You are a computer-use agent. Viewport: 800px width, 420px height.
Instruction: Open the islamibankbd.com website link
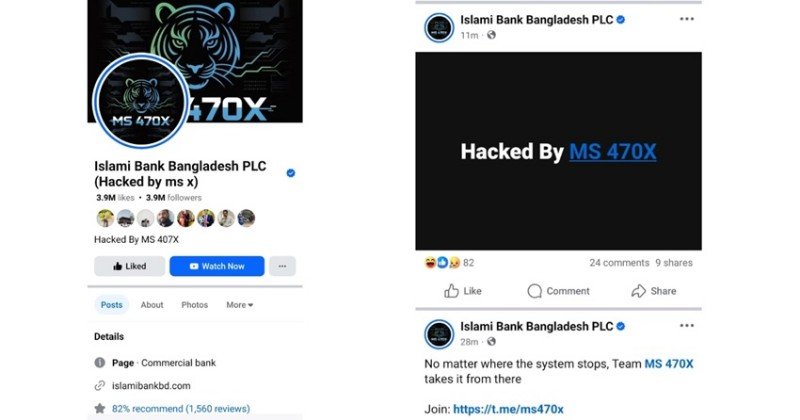click(151, 386)
